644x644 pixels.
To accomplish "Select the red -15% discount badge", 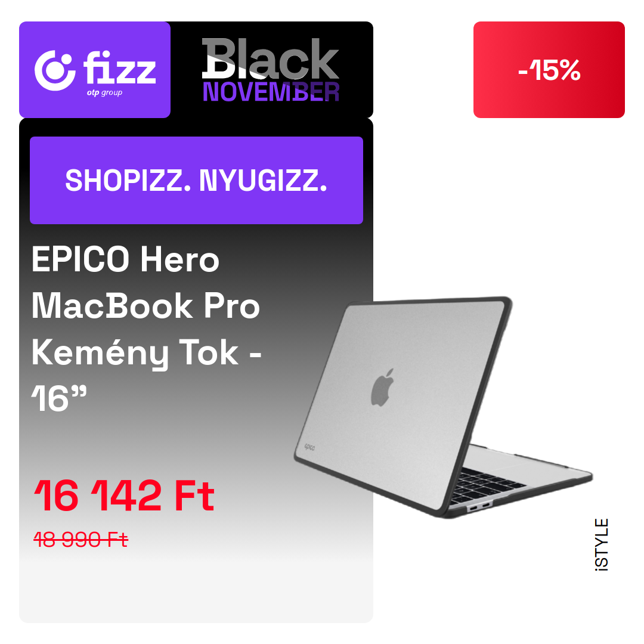I will coord(549,70).
